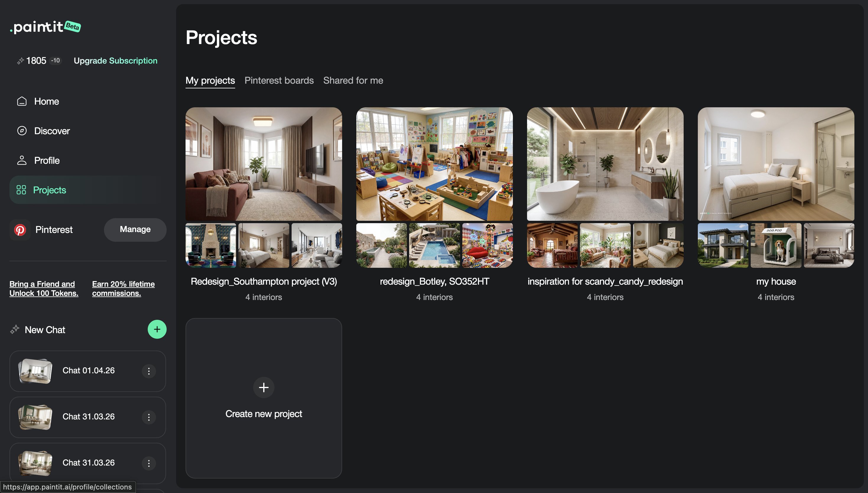Open the my house project thumbnail
The width and height of the screenshot is (868, 493).
pyautogui.click(x=776, y=165)
